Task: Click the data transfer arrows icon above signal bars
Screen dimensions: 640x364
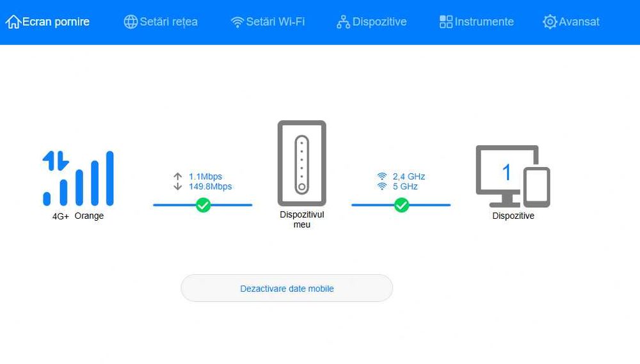Action: pos(56,161)
